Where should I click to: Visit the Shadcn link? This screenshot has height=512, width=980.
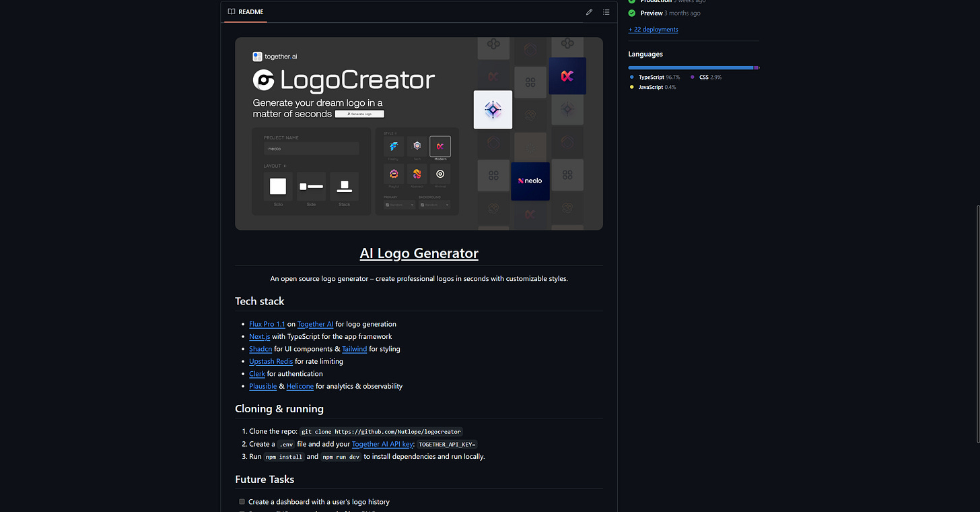[260, 349]
